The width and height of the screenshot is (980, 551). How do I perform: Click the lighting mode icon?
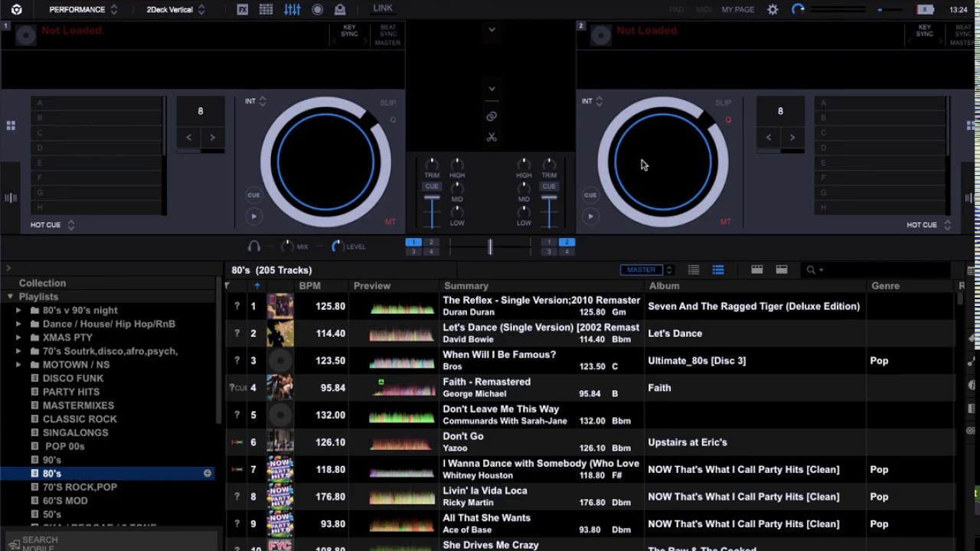point(340,9)
